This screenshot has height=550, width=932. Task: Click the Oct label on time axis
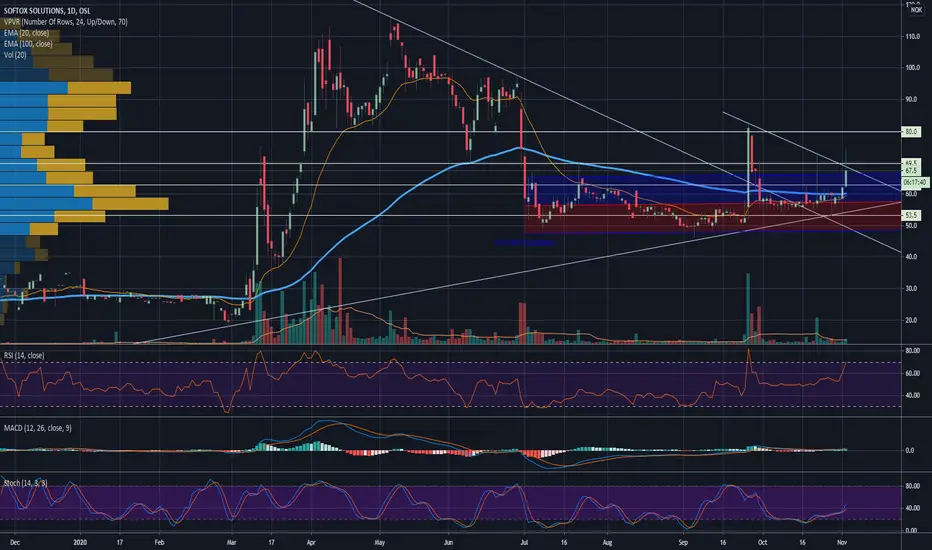click(x=762, y=542)
